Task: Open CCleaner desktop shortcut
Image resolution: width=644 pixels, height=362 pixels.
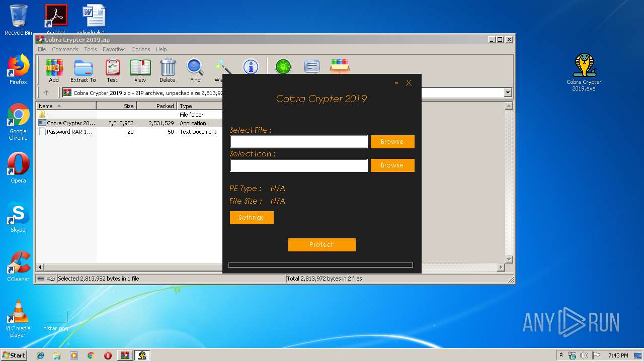Action: point(18,266)
